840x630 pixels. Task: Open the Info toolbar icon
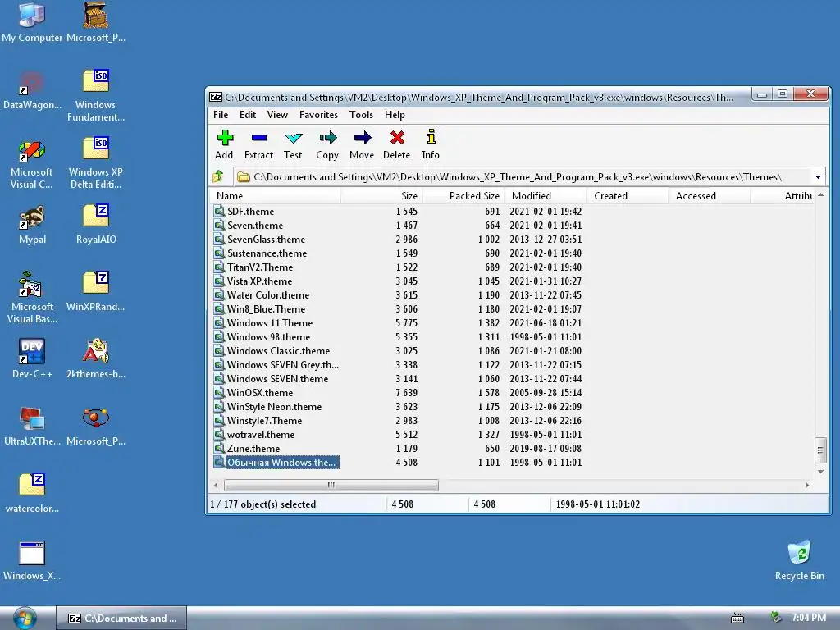[431, 144]
